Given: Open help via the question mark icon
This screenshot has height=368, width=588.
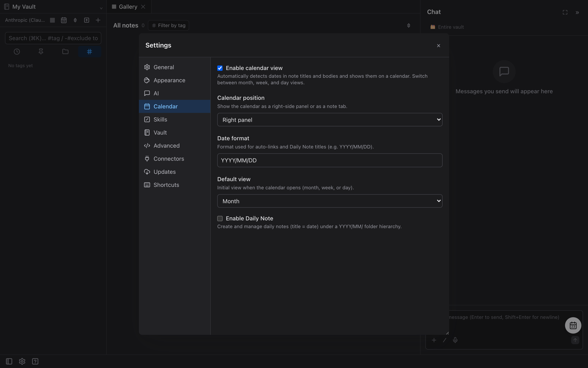Looking at the screenshot, I should (35, 361).
